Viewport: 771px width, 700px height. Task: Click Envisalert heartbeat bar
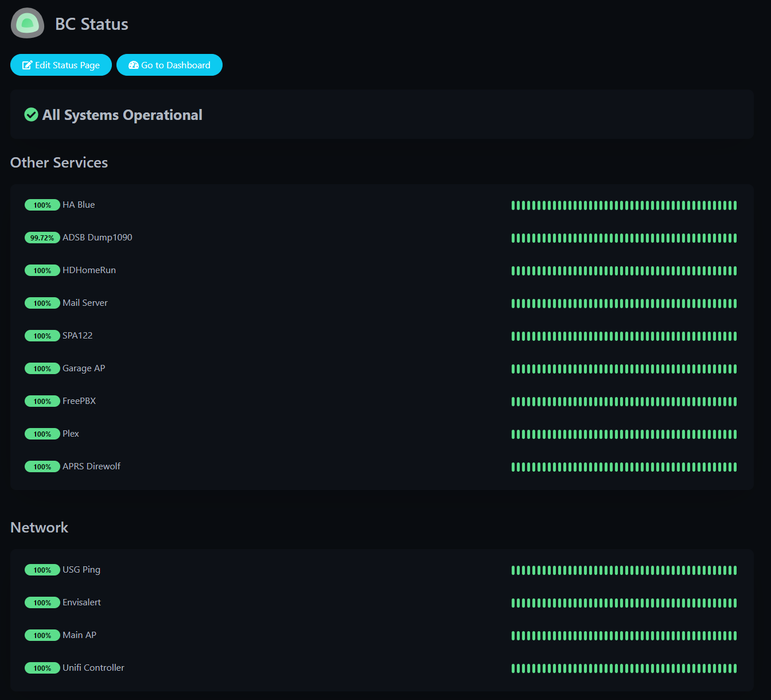click(624, 603)
